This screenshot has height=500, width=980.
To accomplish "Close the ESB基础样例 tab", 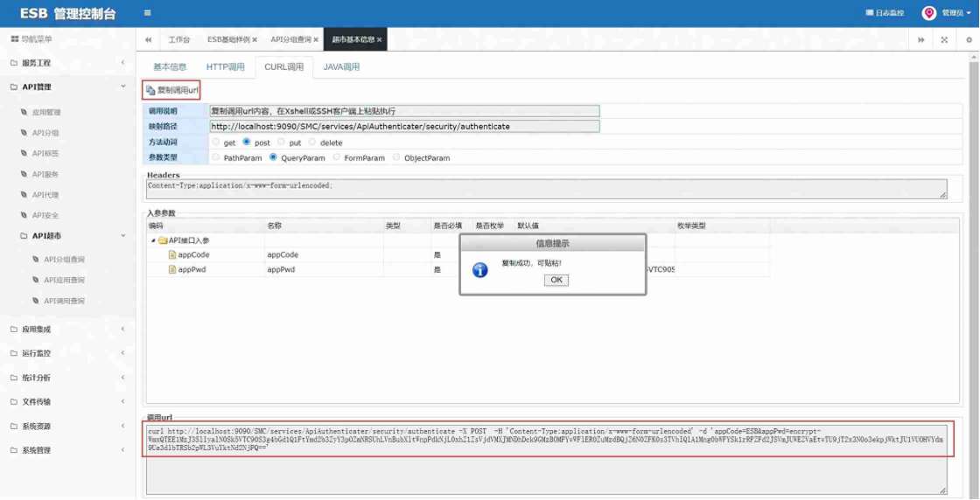I will (x=255, y=39).
